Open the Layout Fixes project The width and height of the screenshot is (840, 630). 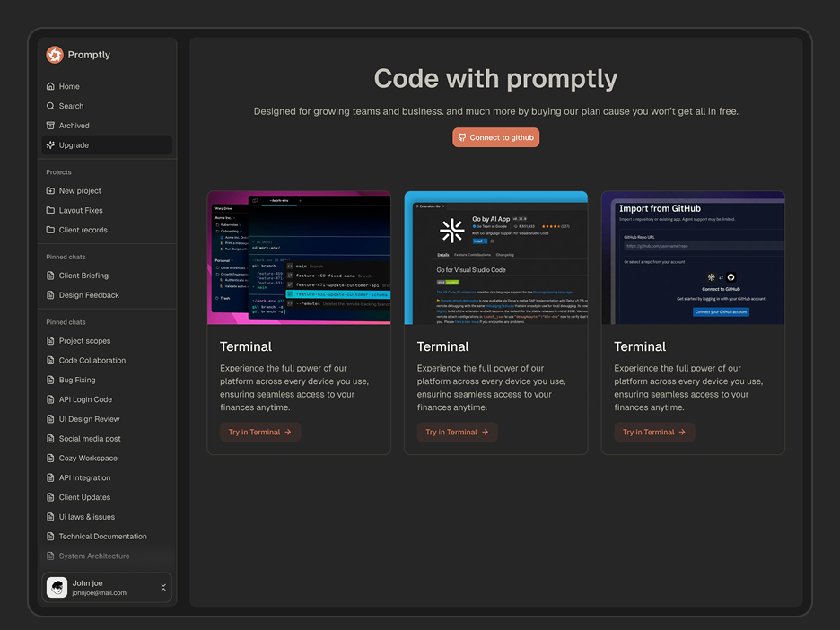(107, 211)
